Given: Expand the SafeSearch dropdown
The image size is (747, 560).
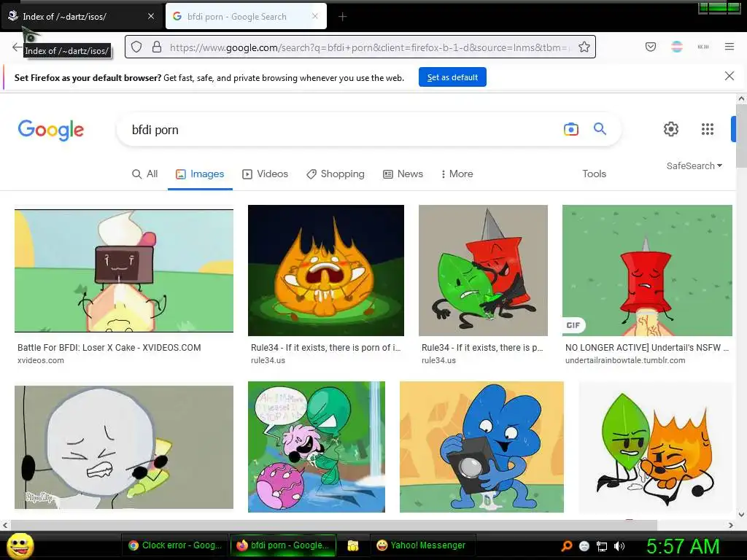Looking at the screenshot, I should tap(694, 166).
